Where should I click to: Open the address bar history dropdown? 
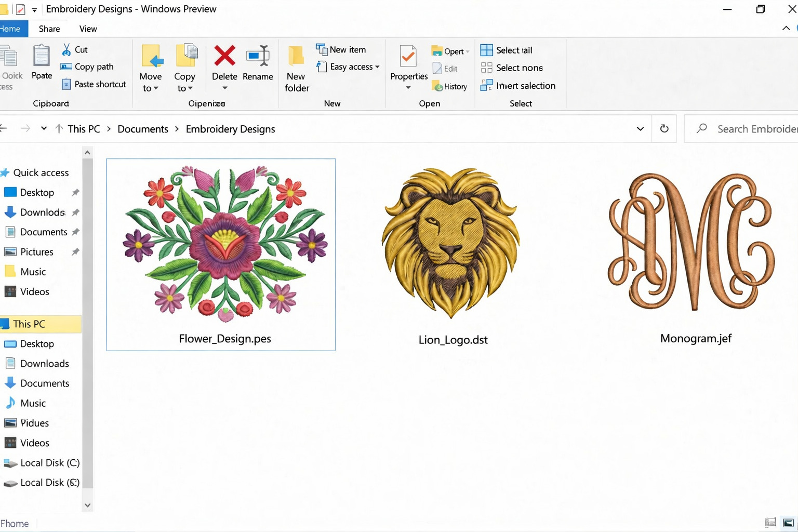[640, 128]
